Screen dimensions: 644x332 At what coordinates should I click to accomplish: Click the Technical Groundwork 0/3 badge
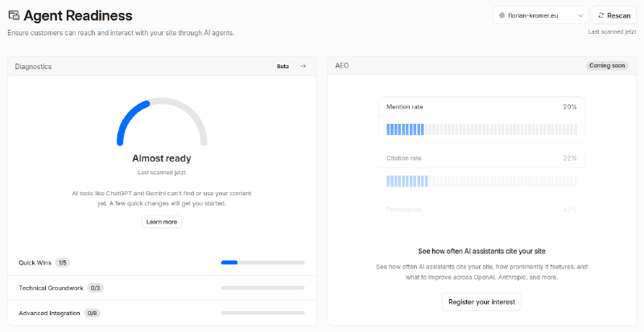pos(95,288)
